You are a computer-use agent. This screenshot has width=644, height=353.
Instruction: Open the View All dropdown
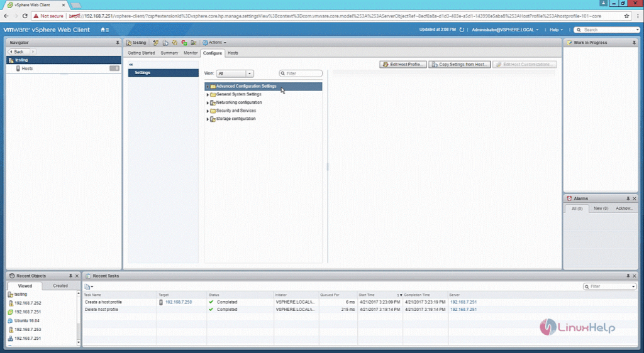(235, 73)
